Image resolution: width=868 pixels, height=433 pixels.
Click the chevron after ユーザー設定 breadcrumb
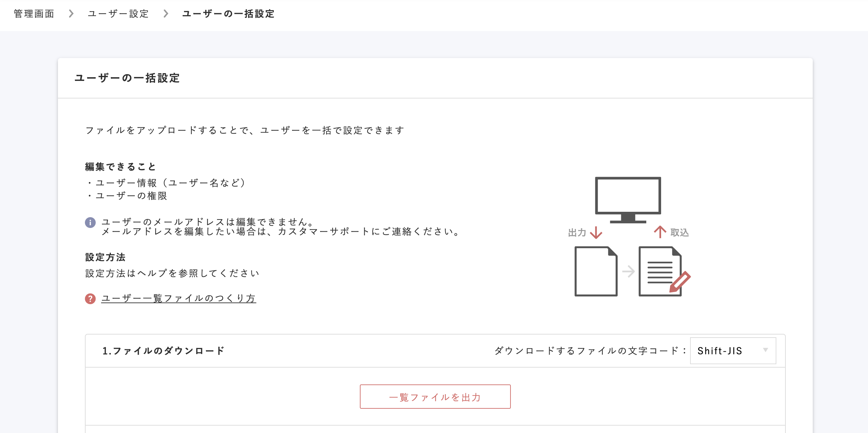pos(166,14)
